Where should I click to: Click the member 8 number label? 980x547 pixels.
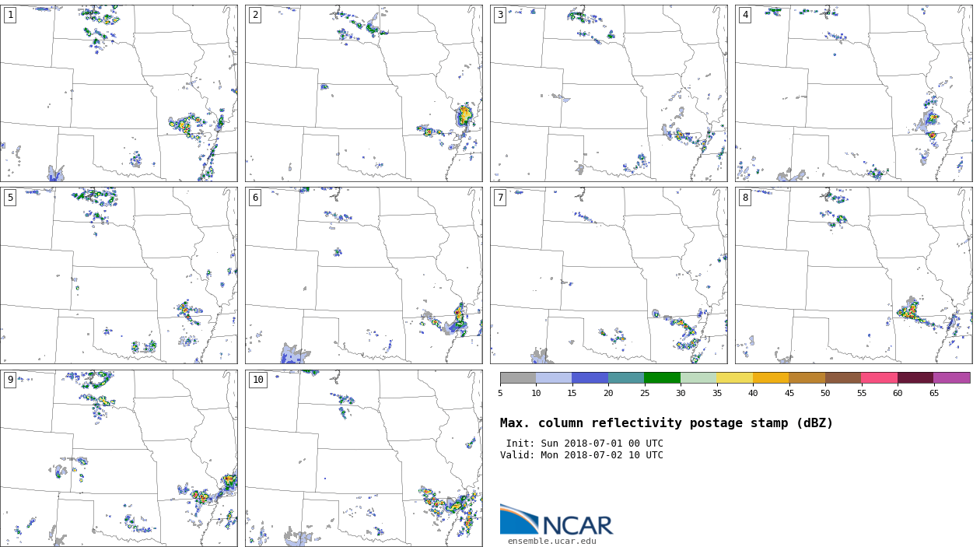click(x=744, y=198)
